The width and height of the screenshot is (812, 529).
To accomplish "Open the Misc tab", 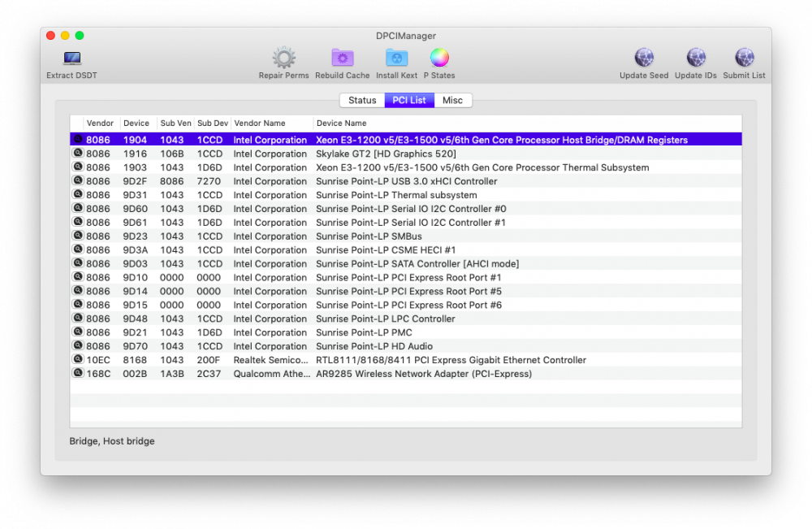I will [452, 101].
